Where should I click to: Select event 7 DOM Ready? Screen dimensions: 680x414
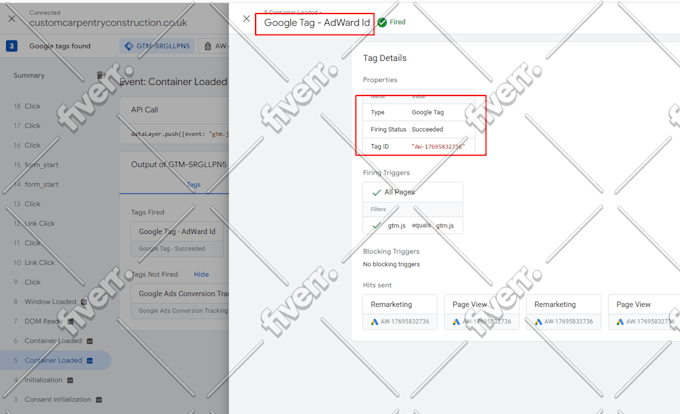click(38, 321)
